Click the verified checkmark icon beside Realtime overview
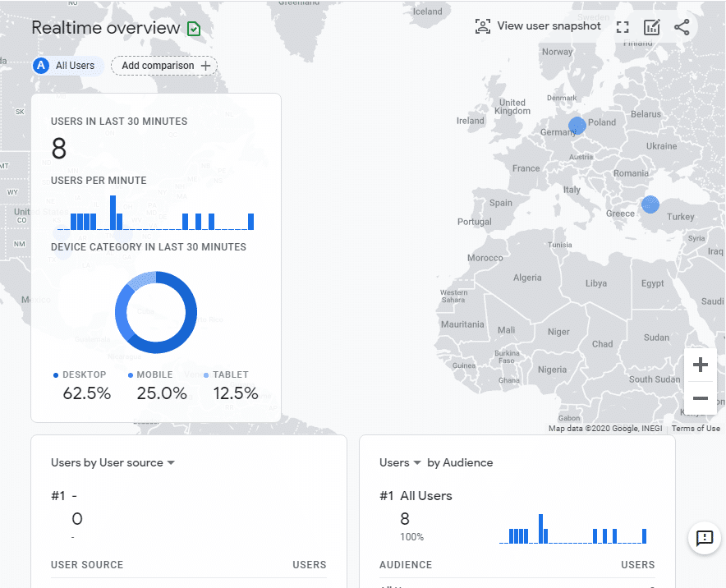Screen dimensions: 726x588 [x=194, y=29]
